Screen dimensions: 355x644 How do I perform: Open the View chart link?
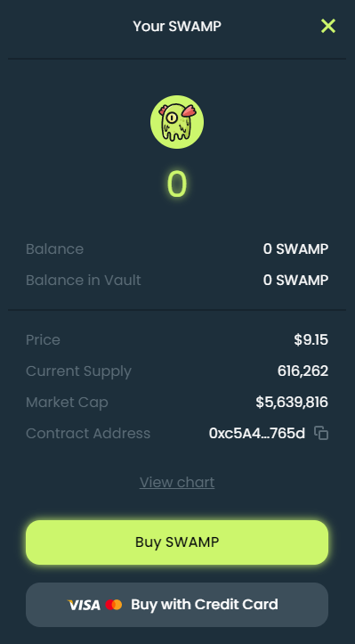pos(177,482)
